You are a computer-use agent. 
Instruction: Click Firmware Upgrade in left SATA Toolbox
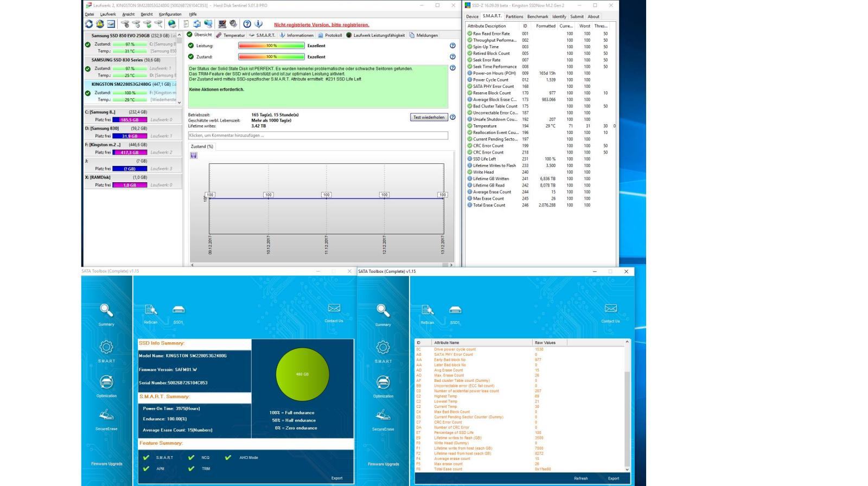click(106, 464)
